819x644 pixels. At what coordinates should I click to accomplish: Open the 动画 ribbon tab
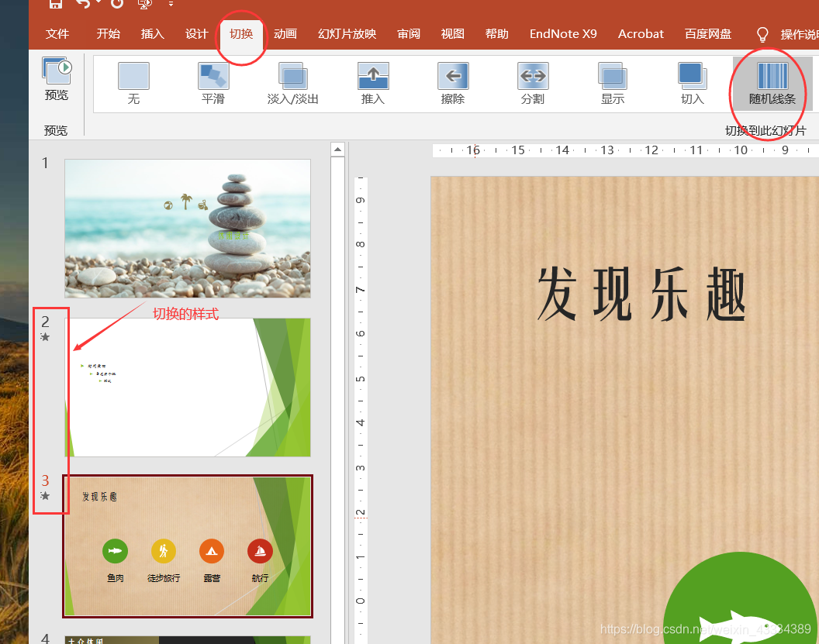coord(285,34)
